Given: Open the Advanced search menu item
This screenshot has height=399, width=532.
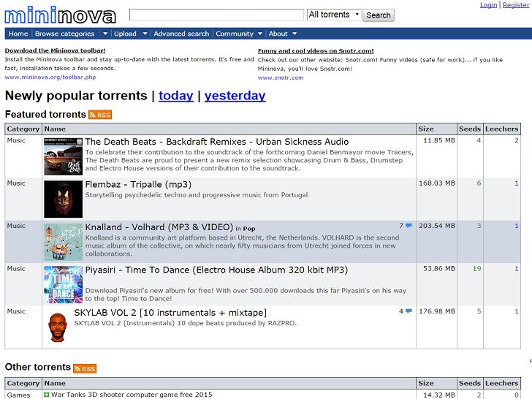Looking at the screenshot, I should pyautogui.click(x=181, y=34).
